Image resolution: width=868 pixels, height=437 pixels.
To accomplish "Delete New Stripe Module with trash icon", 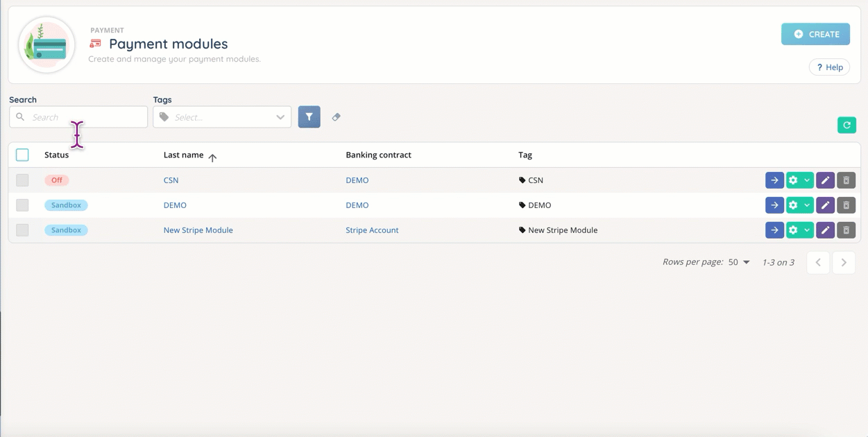I will (x=846, y=230).
